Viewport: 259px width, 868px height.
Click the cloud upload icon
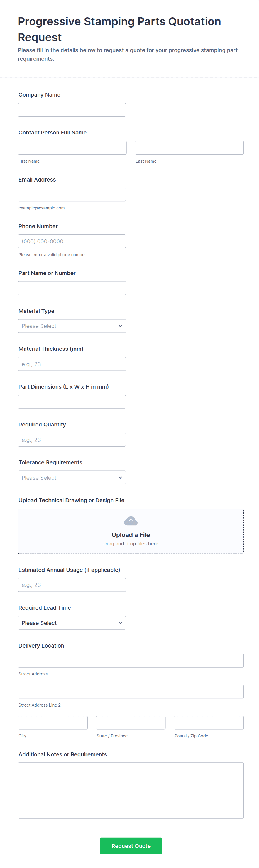(131, 521)
